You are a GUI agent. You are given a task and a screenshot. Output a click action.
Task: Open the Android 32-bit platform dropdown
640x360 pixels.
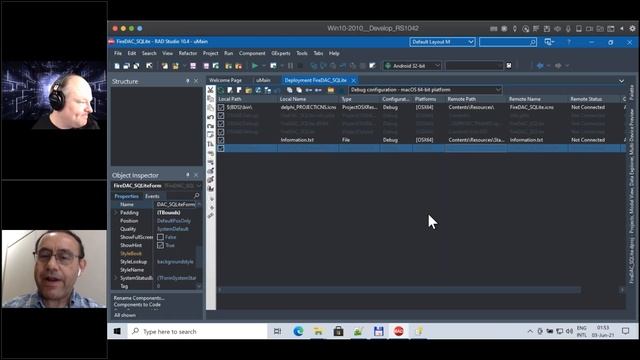(x=412, y=66)
